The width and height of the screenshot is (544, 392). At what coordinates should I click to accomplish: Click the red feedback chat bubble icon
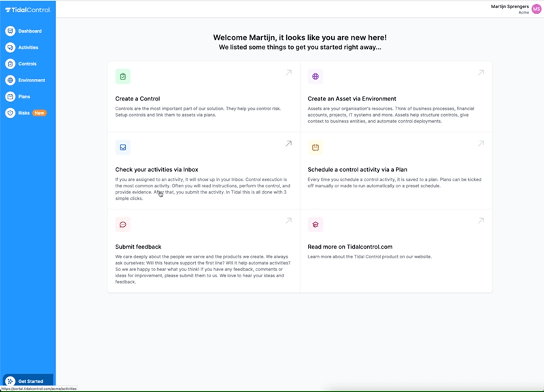click(x=122, y=224)
